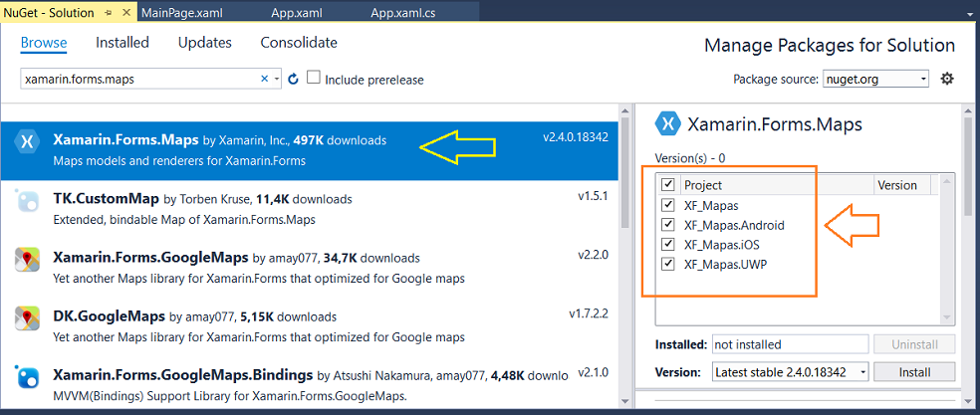Click the Installed field showing not installed

click(x=791, y=344)
